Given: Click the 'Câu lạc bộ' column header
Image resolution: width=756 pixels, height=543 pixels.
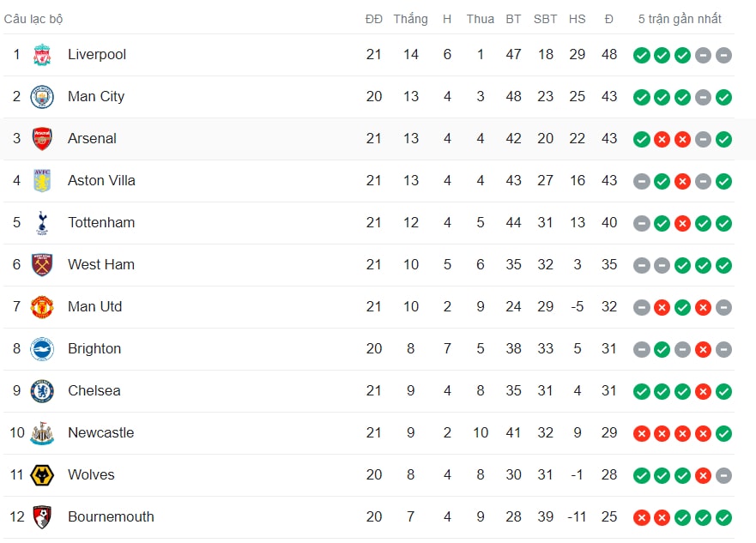Looking at the screenshot, I should 33,19.
